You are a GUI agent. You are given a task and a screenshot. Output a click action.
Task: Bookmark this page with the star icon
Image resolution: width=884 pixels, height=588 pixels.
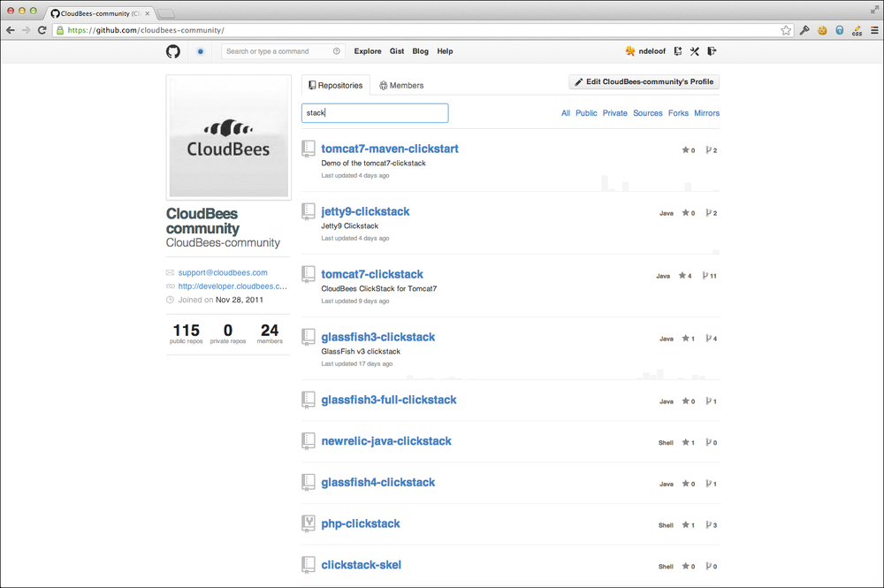click(786, 30)
